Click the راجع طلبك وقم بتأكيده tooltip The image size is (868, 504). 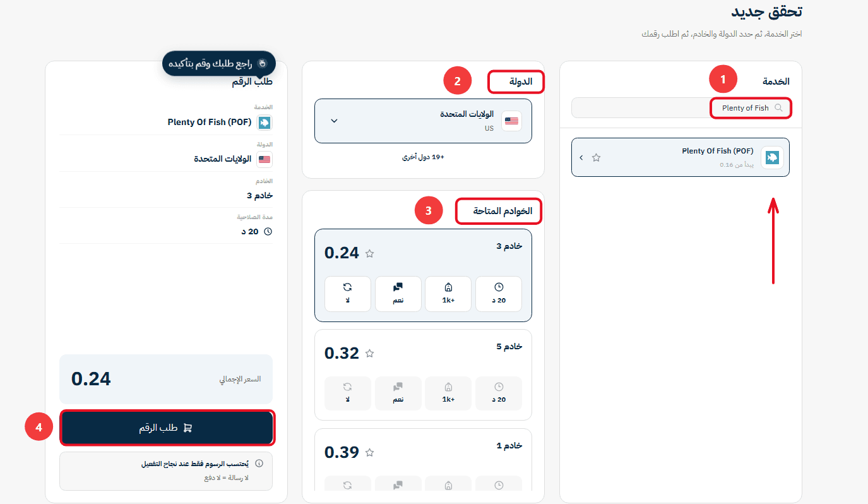click(219, 63)
